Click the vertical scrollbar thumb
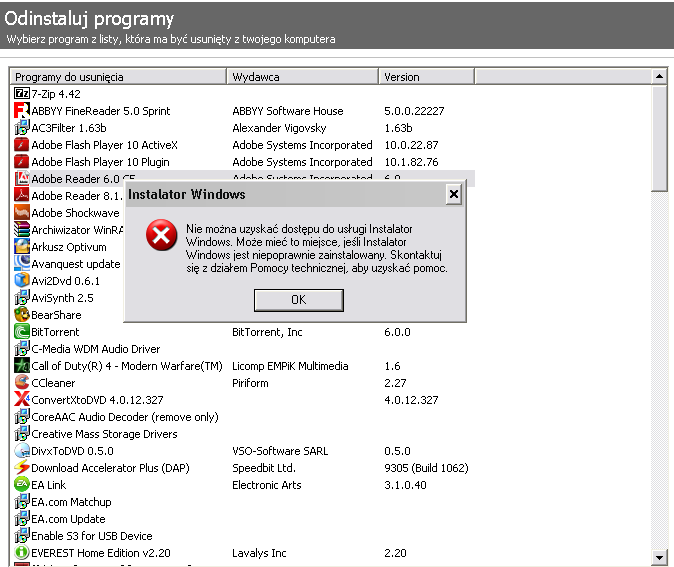This screenshot has width=674, height=567. [659, 138]
